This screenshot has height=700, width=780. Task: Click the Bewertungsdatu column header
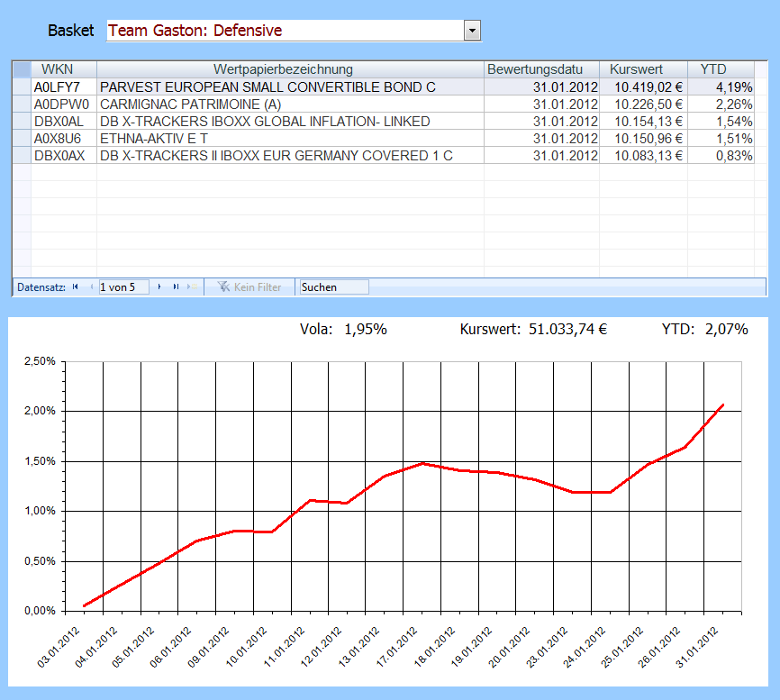point(541,69)
